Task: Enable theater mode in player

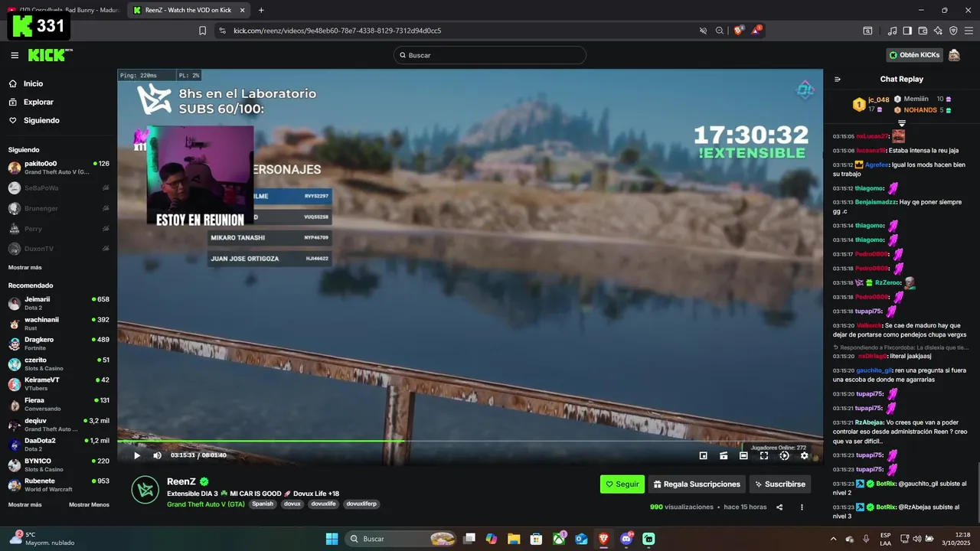Action: click(743, 455)
